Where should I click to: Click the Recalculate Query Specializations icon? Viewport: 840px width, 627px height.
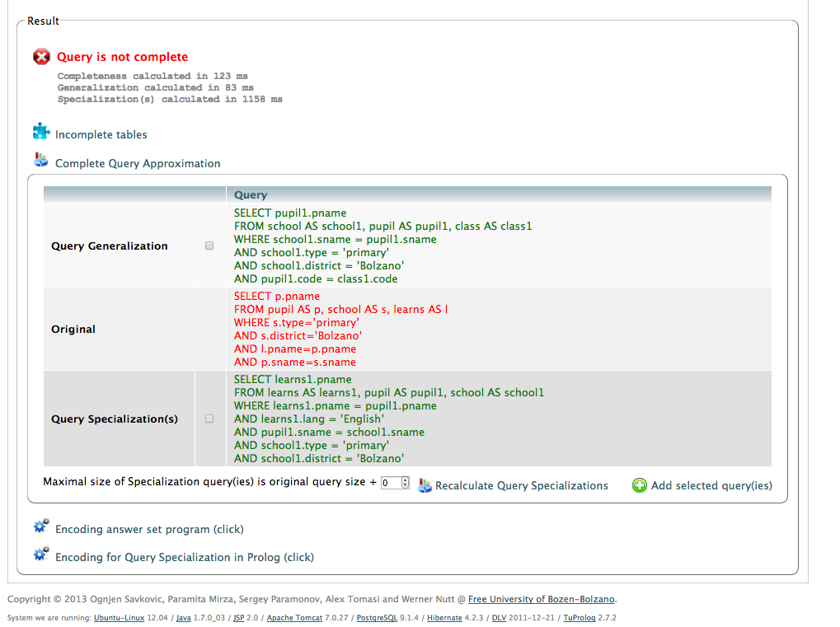point(425,485)
